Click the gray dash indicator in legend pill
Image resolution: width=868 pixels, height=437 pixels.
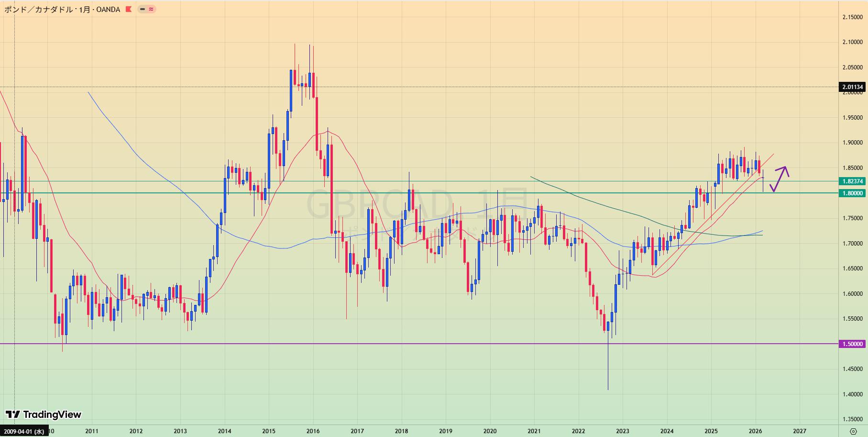(x=143, y=9)
